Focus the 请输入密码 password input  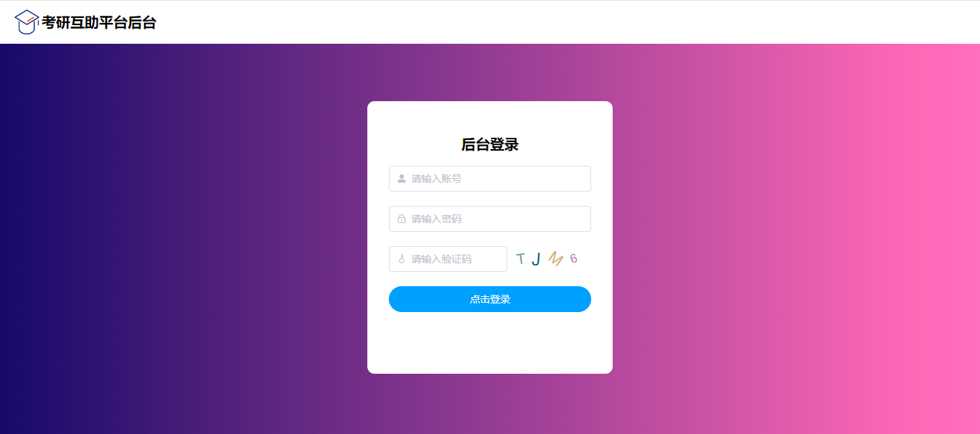(490, 219)
